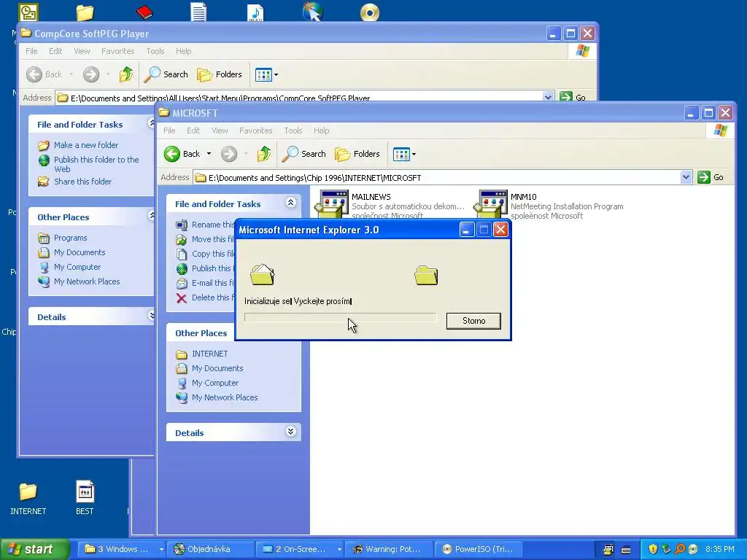The image size is (747, 560).
Task: Open Back history dropdown in MICROSFT window
Action: 209,154
